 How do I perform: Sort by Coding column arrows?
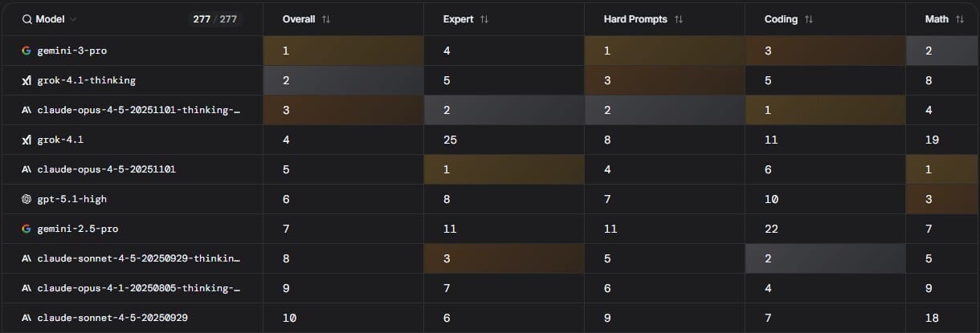point(808,19)
